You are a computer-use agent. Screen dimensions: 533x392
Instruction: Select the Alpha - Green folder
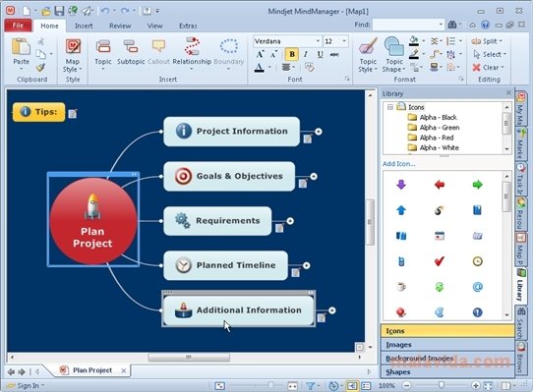click(x=440, y=128)
